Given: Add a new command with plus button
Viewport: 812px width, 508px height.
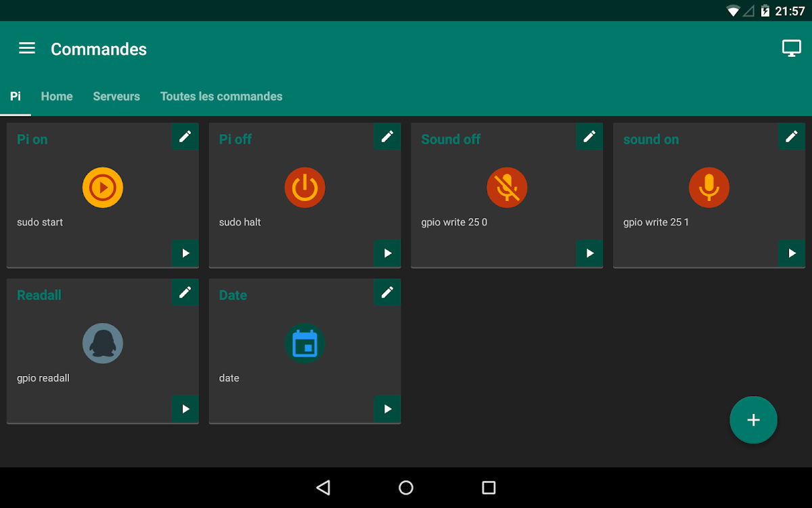Looking at the screenshot, I should (753, 420).
